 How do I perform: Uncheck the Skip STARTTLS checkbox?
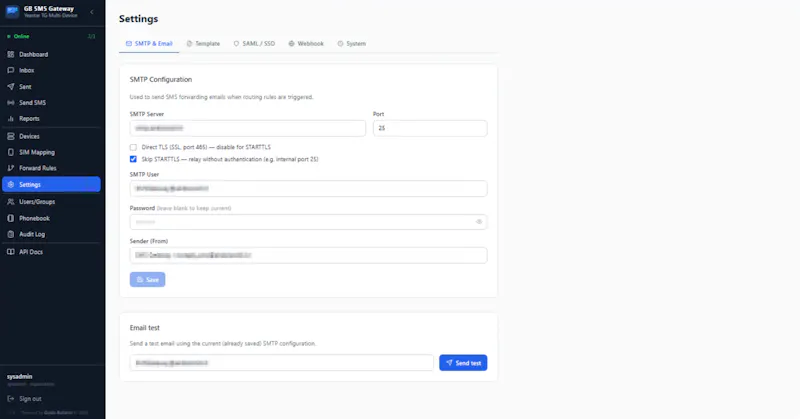click(x=133, y=159)
